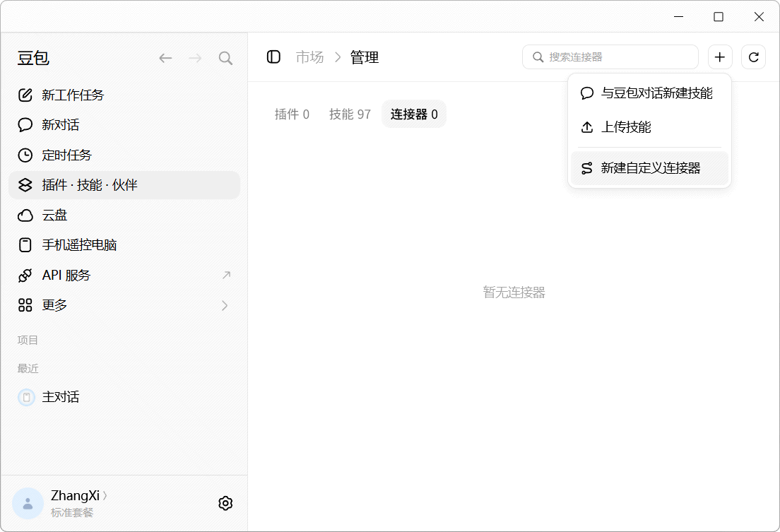Open 主对话 recent conversation

[x=124, y=397]
